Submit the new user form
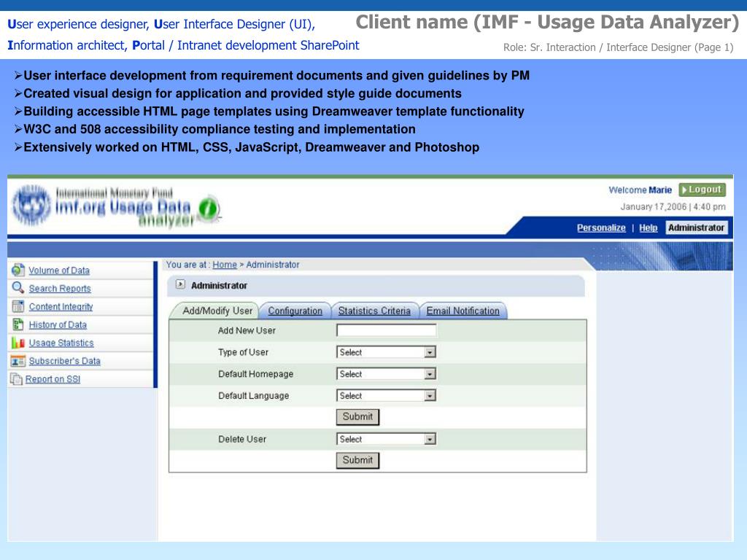This screenshot has height=560, width=747. (357, 416)
